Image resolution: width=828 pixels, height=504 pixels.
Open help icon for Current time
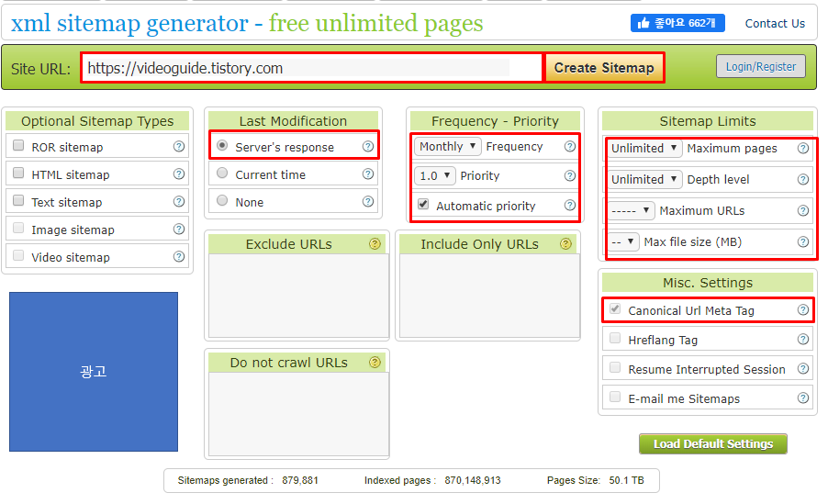[368, 174]
